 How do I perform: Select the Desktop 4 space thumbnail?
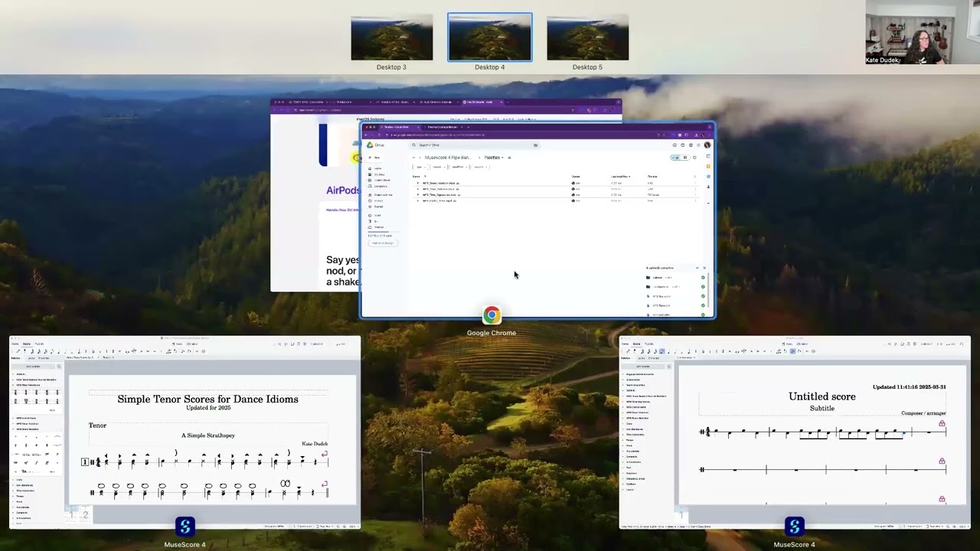[x=489, y=37]
